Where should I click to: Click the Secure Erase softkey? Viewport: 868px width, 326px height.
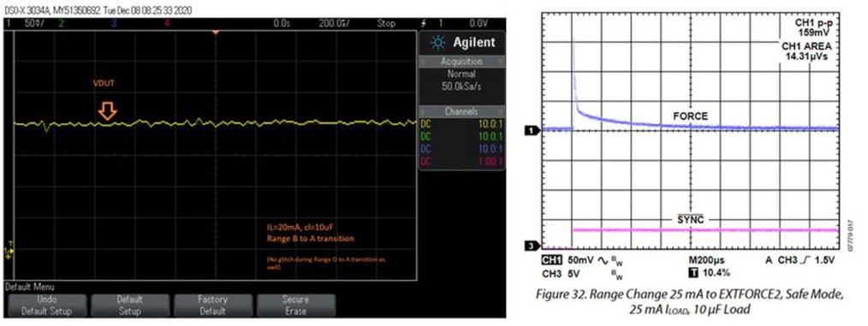(296, 305)
